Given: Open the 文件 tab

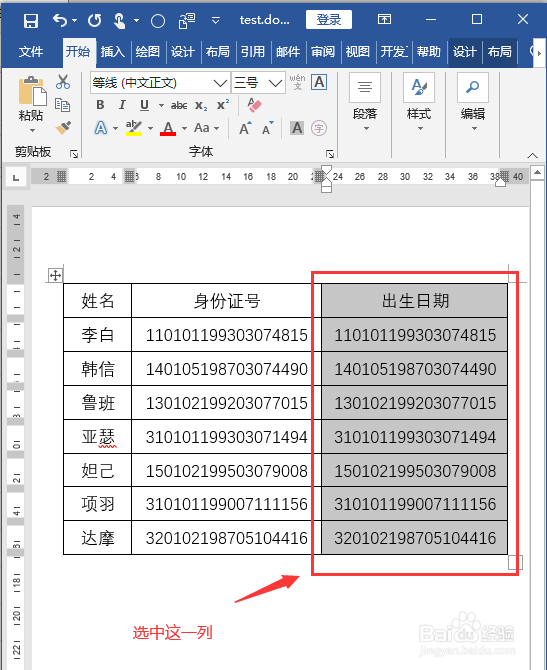Looking at the screenshot, I should point(31,52).
